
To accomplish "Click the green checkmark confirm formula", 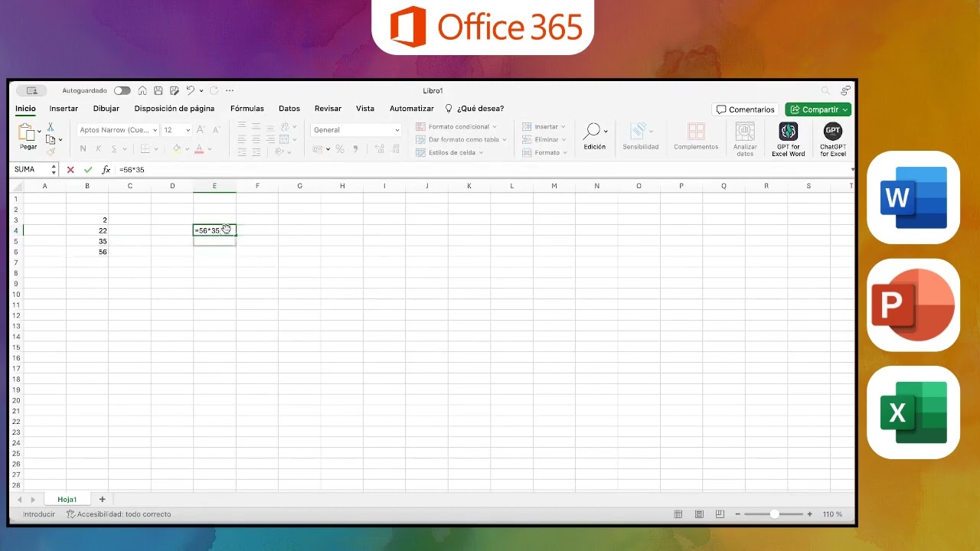I will tap(88, 170).
